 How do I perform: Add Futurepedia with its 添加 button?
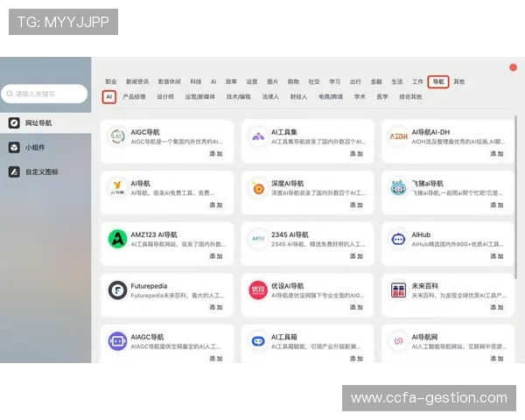tap(216, 307)
